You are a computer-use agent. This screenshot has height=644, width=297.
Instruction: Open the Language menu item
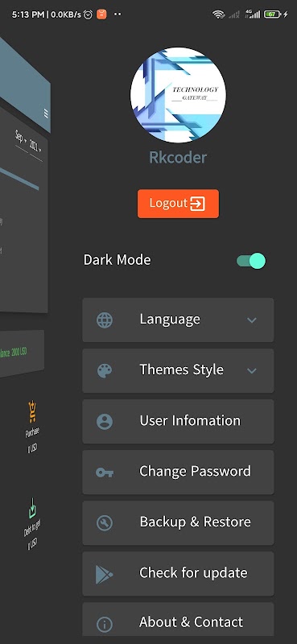[178, 320]
